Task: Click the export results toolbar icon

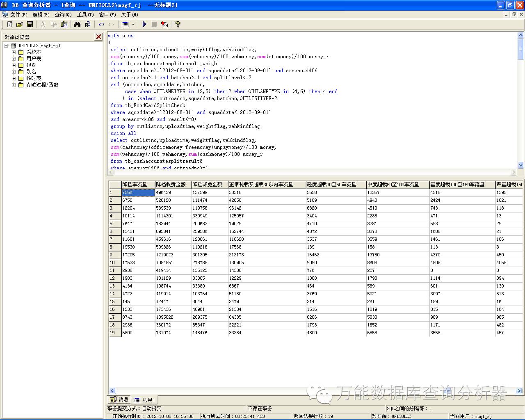Action: pos(164,24)
